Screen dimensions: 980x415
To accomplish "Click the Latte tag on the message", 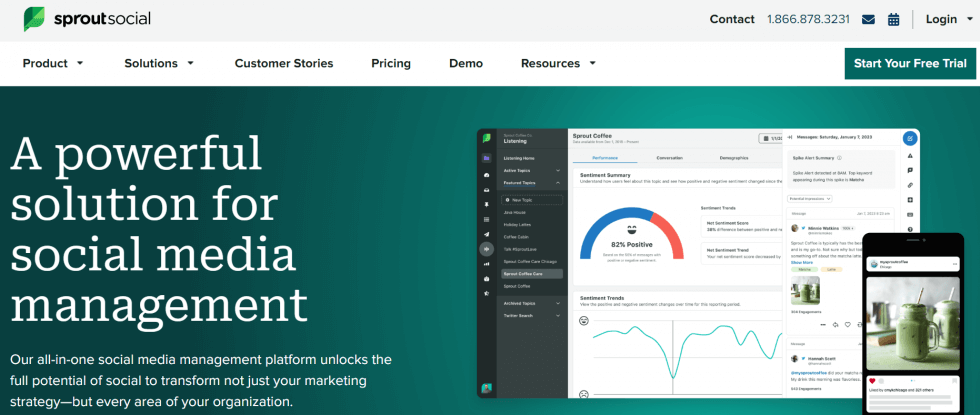I will [x=832, y=269].
